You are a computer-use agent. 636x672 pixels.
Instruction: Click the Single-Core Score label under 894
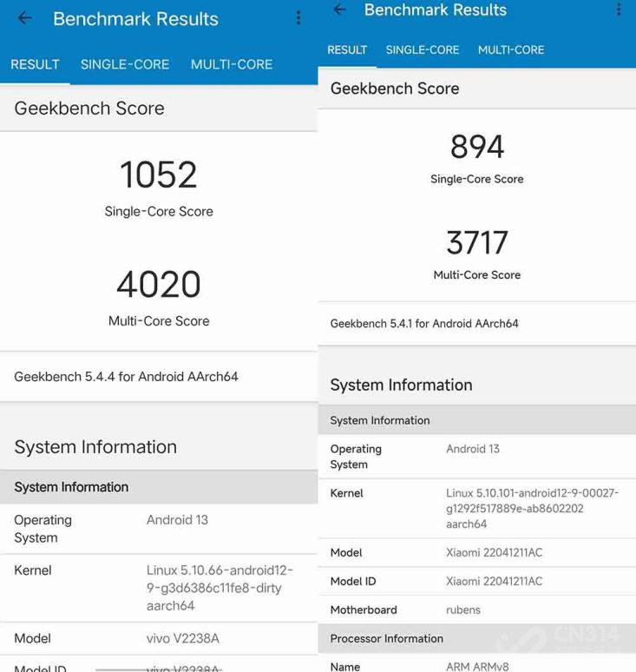click(x=477, y=179)
